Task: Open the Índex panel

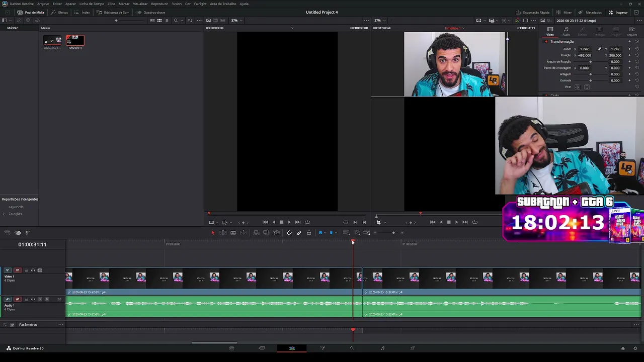Action: 83,12
